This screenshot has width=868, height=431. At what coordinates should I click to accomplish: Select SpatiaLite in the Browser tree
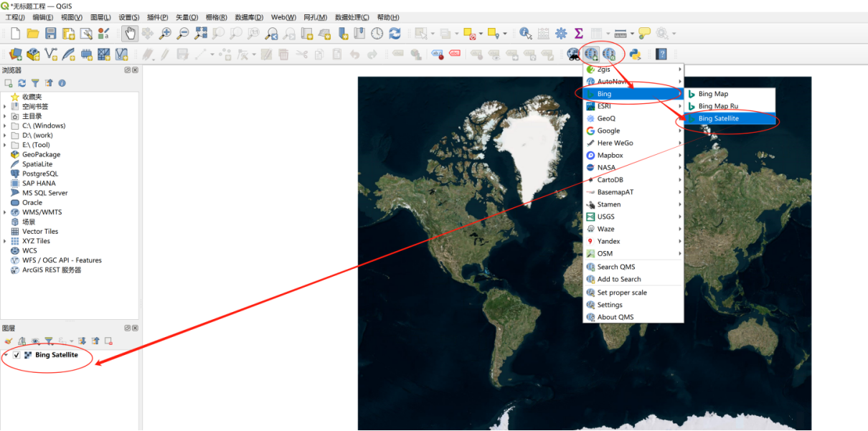point(37,164)
